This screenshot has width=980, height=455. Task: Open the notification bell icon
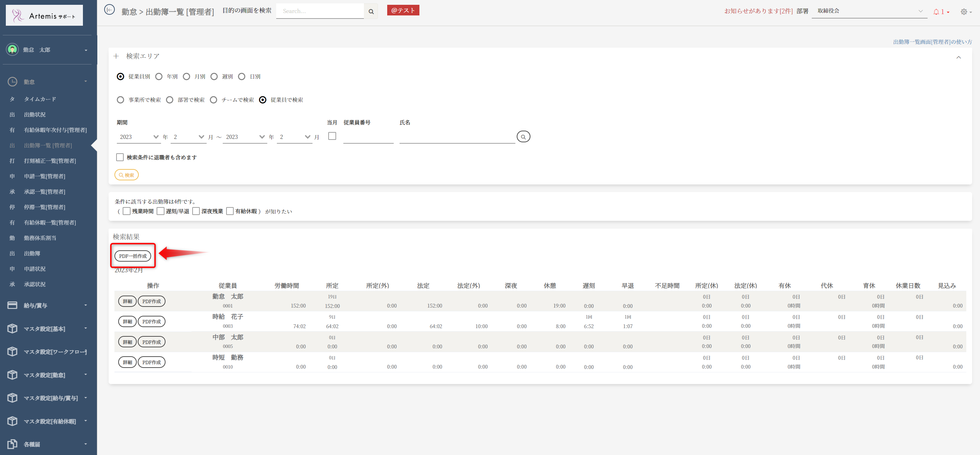(936, 12)
